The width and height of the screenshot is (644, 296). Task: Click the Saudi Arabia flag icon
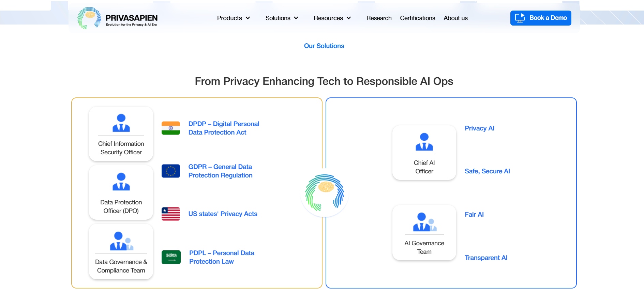pos(171,257)
